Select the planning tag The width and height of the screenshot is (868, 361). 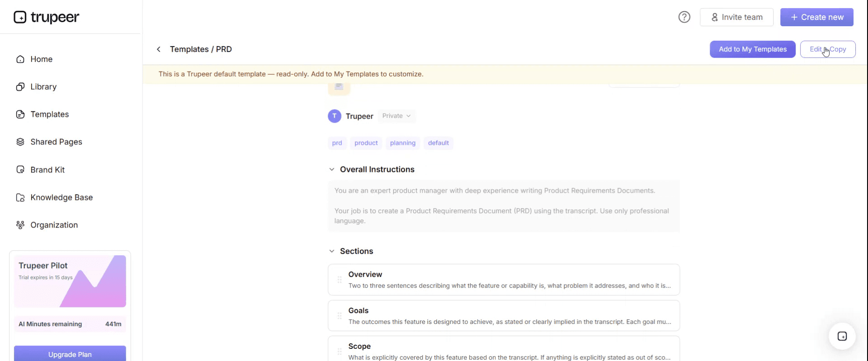(403, 143)
